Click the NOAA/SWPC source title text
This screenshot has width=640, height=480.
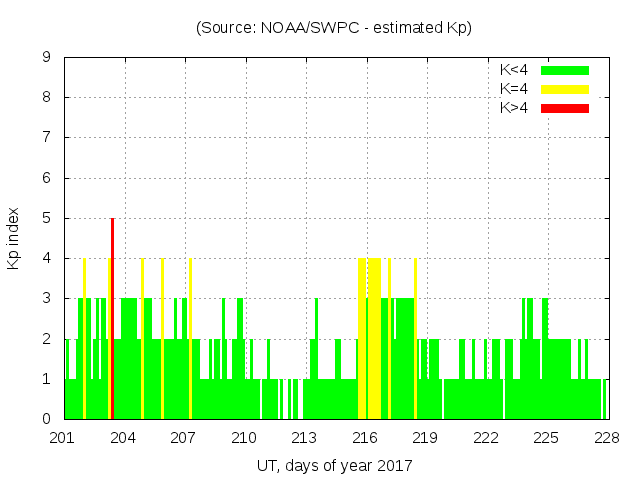click(334, 28)
